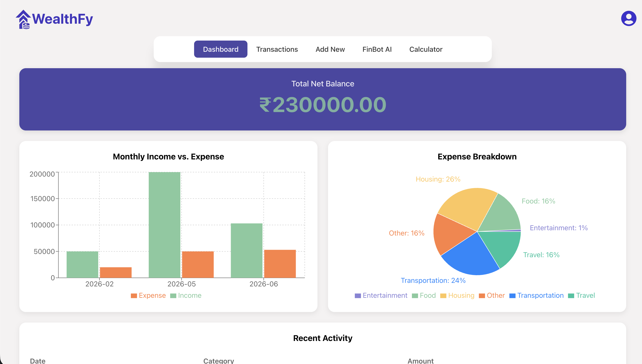
Task: Click the 2026-02 expense bar
Action: coord(116,272)
